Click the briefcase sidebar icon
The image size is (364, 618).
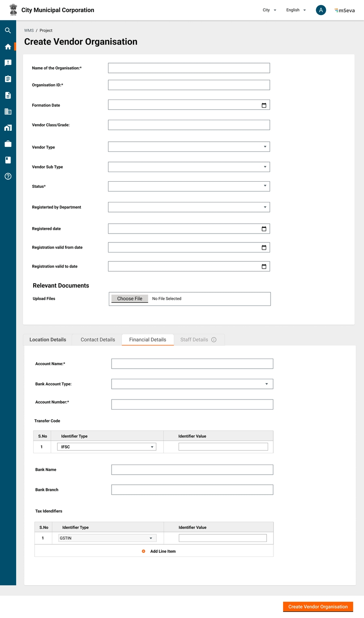coord(8,144)
